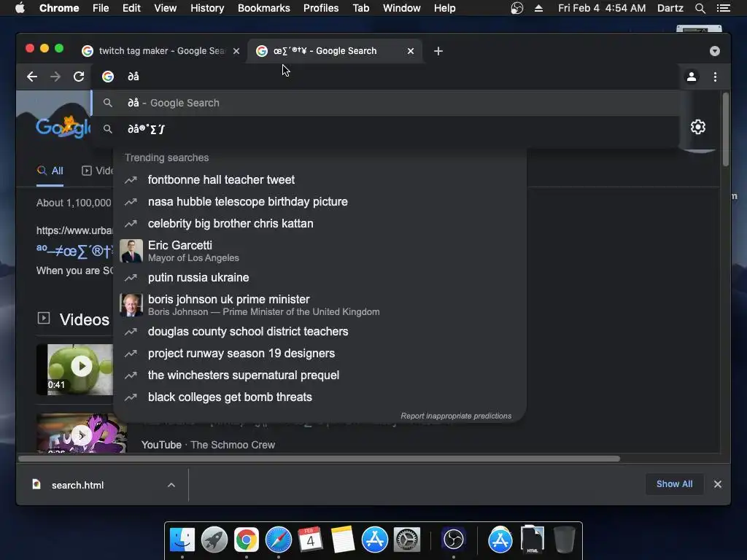Select boris johnson uk prime minister
Viewport: 747px width, 560px height.
(x=320, y=305)
